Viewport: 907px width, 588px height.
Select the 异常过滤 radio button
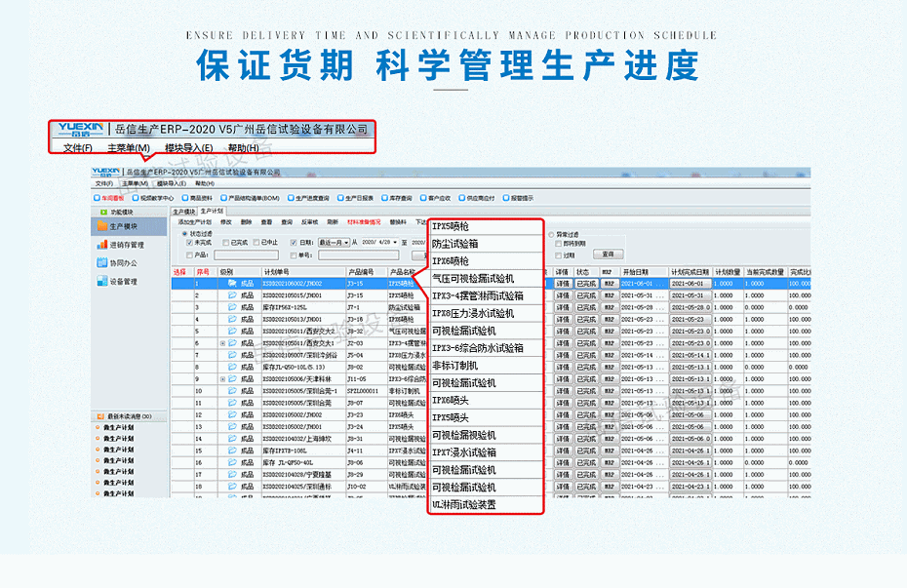[x=549, y=235]
